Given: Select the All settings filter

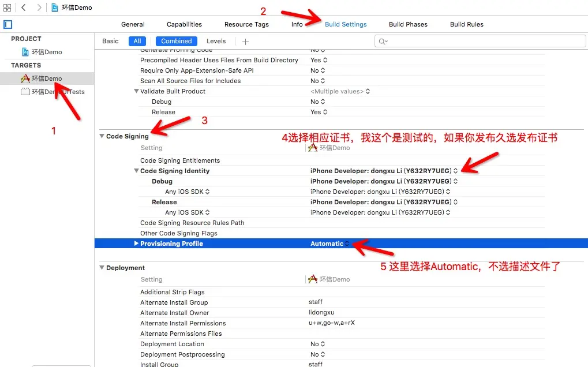Looking at the screenshot, I should click(137, 41).
